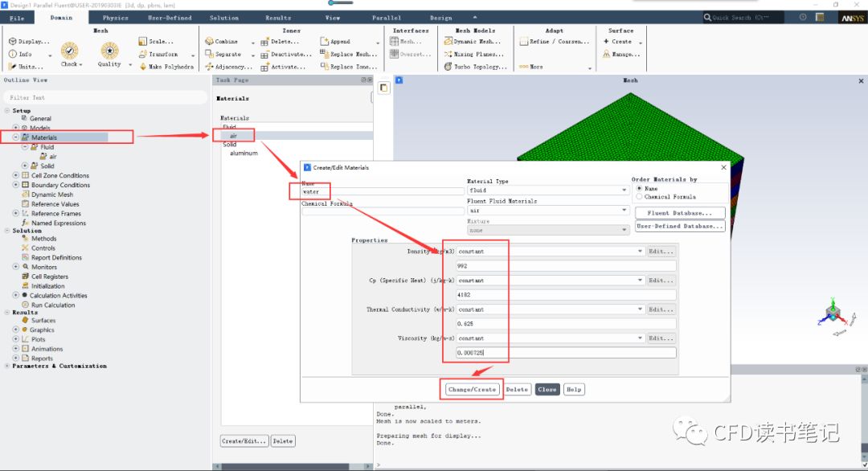The height and width of the screenshot is (471, 868).
Task: Click material Name field
Action: tap(383, 191)
